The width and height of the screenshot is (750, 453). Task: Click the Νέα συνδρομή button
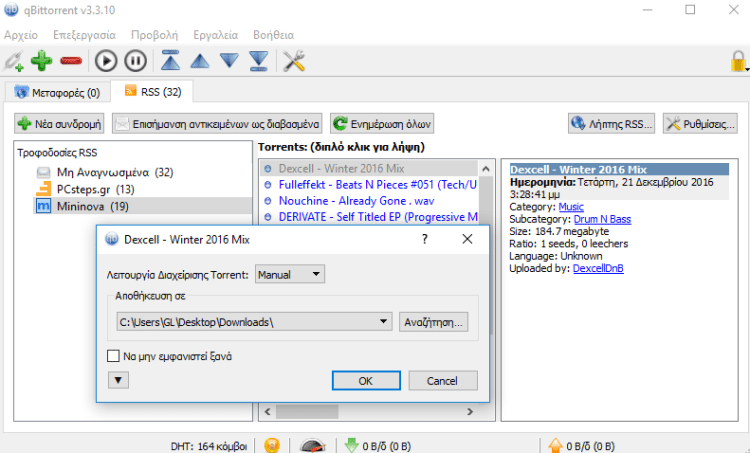click(x=59, y=124)
